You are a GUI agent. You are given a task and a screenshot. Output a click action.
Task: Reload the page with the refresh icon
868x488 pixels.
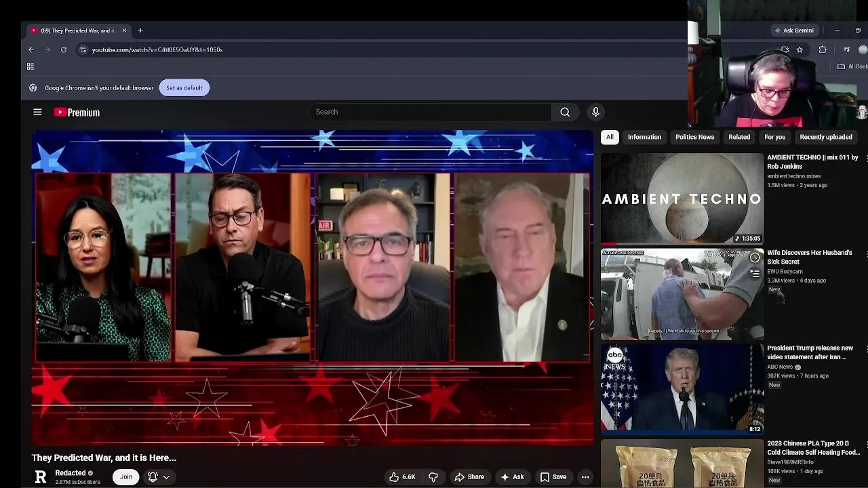pyautogui.click(x=64, y=49)
